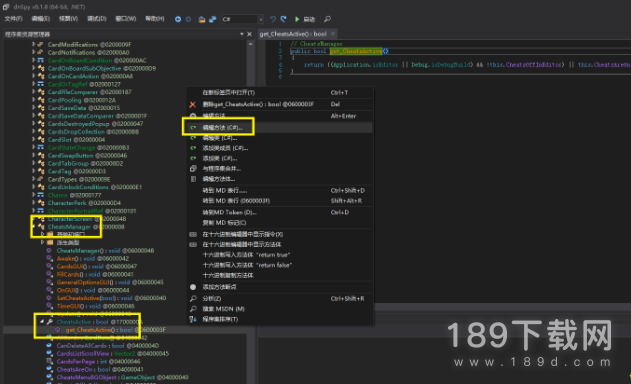Select the CheatsManager class in tree

pos(86,227)
